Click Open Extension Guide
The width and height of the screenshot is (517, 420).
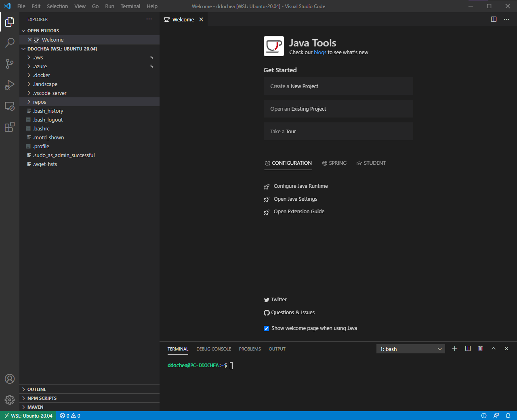pos(299,212)
